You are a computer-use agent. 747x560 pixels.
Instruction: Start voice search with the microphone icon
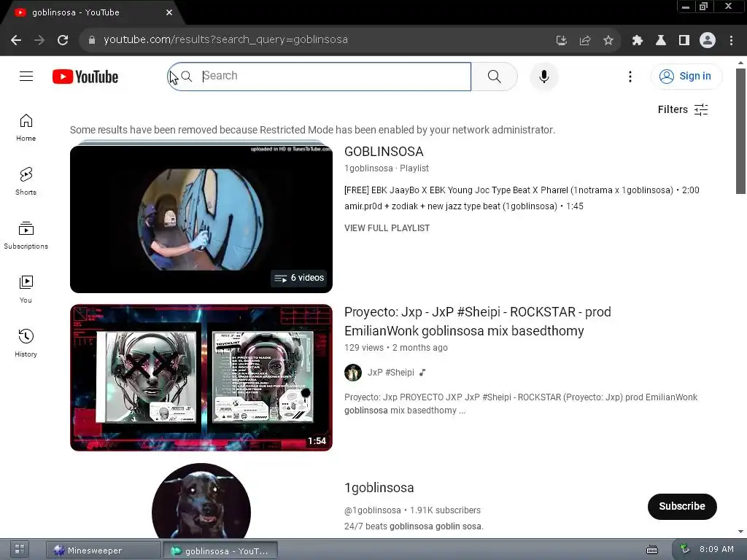[543, 77]
